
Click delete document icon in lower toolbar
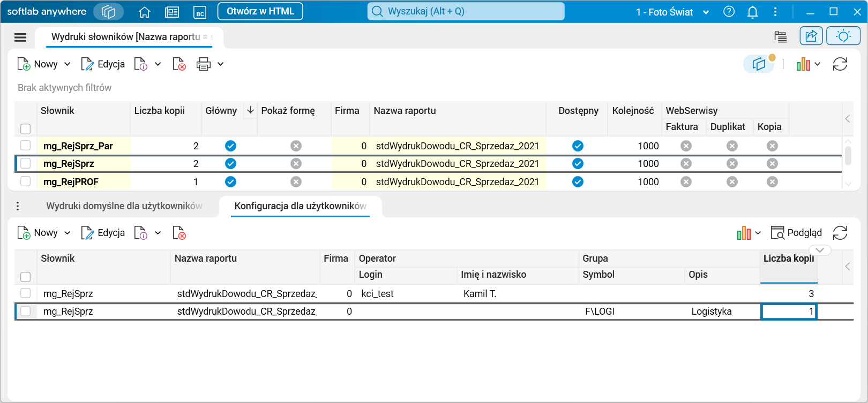(179, 233)
